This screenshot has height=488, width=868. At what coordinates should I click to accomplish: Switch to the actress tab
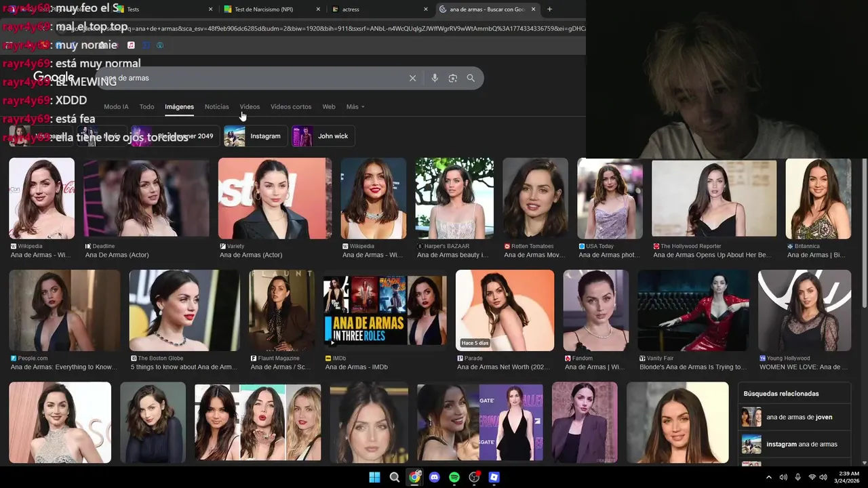[379, 9]
